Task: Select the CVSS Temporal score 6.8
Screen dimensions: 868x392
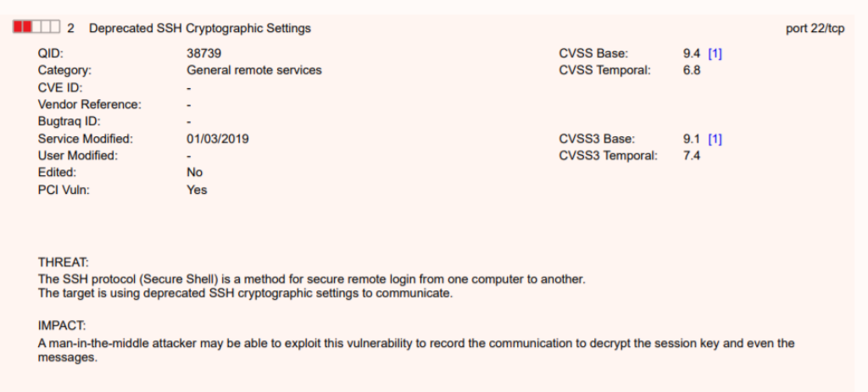Action: (x=692, y=70)
